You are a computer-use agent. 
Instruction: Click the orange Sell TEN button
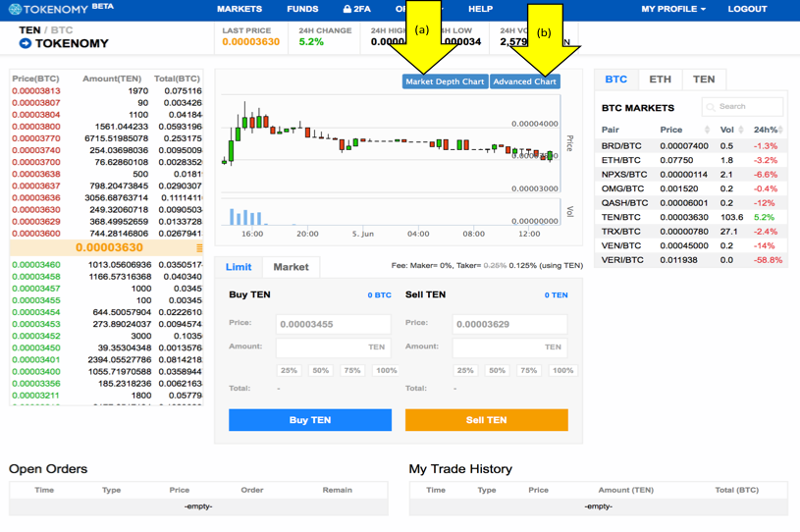click(x=487, y=420)
